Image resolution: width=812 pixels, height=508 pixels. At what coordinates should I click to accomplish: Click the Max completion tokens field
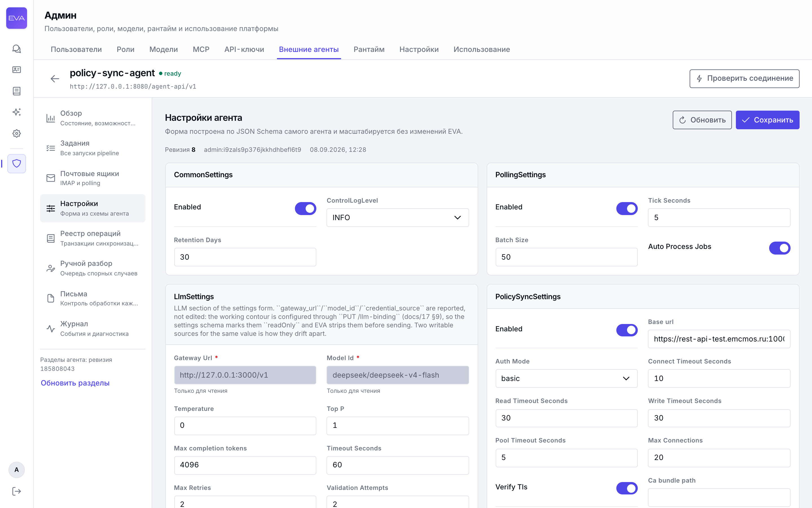tap(245, 465)
